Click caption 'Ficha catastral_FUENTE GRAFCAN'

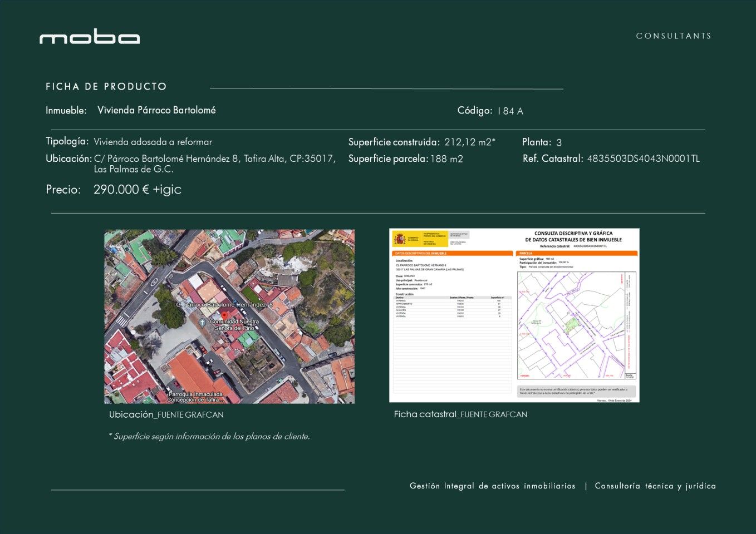tap(460, 414)
